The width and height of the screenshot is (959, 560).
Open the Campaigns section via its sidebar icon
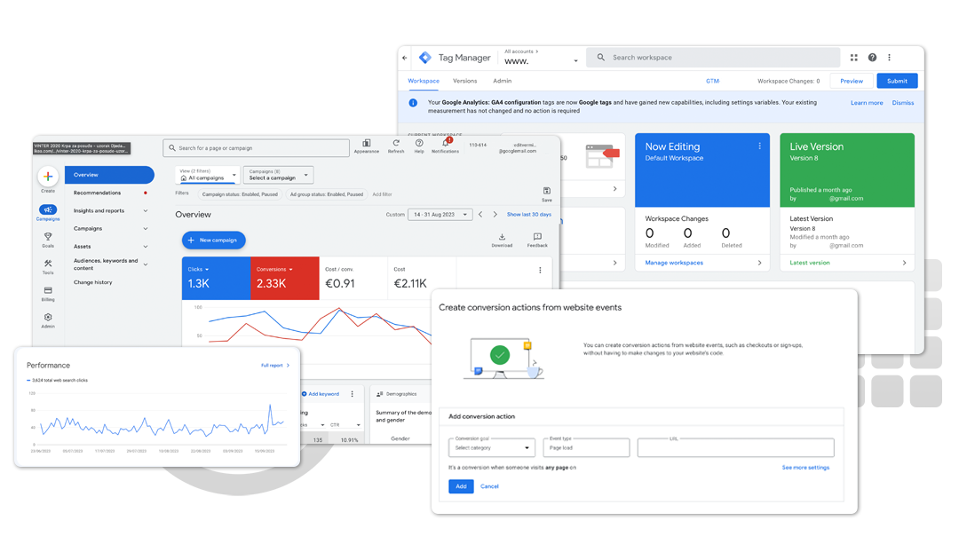(46, 210)
